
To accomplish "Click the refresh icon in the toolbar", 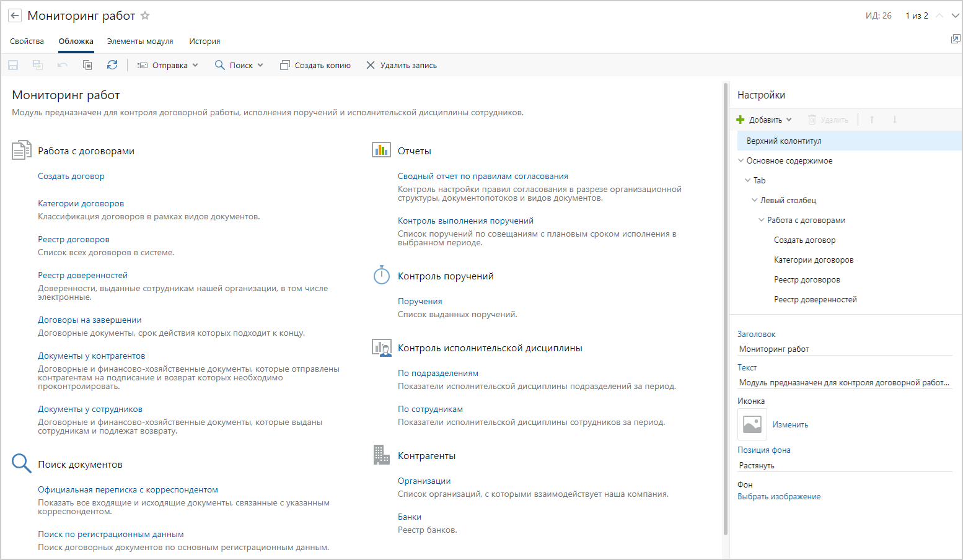I will tap(112, 65).
